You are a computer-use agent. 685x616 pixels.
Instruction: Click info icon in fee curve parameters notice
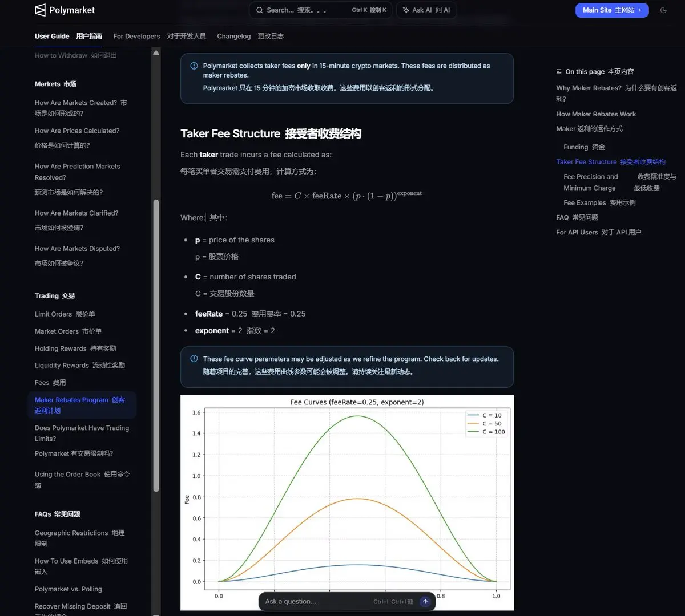(194, 359)
